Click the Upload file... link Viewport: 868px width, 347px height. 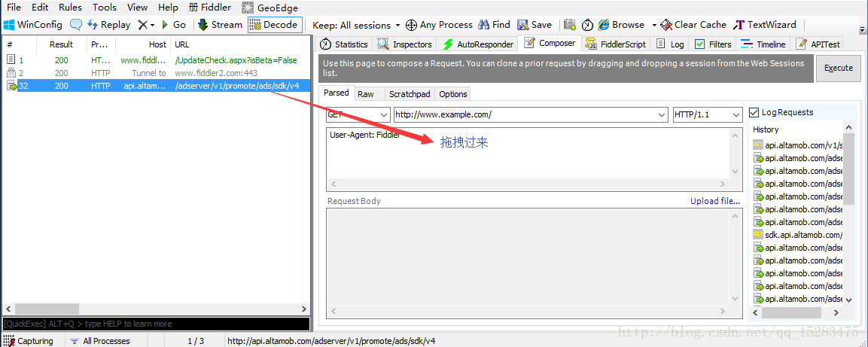[714, 201]
